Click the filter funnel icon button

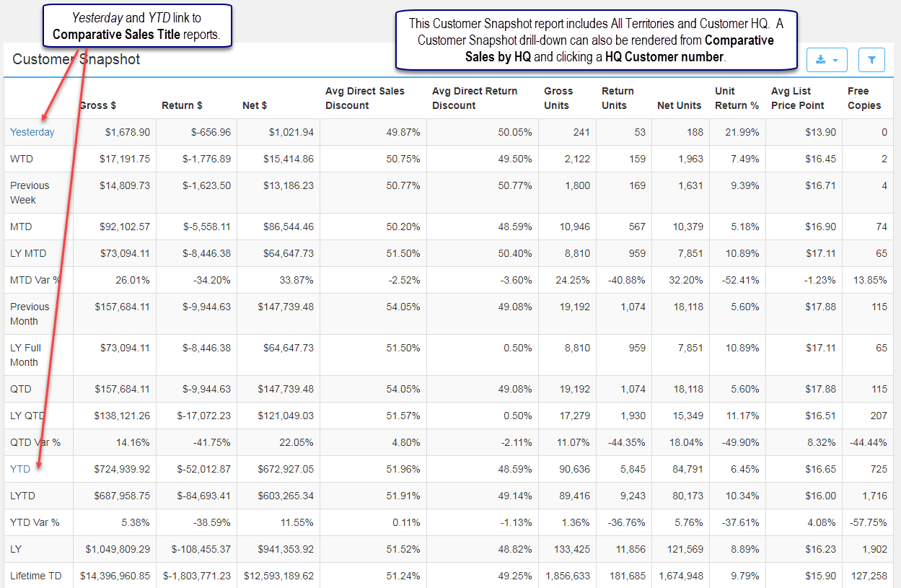click(871, 60)
